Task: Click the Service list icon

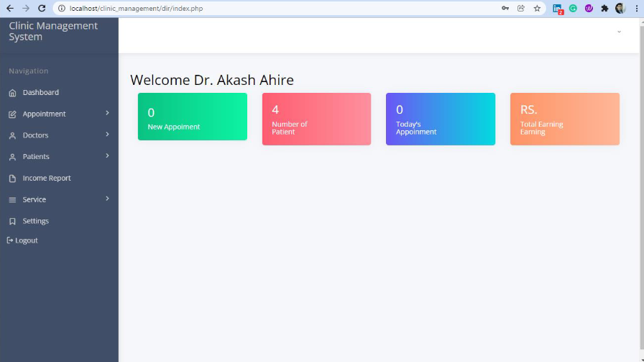Action: point(12,200)
